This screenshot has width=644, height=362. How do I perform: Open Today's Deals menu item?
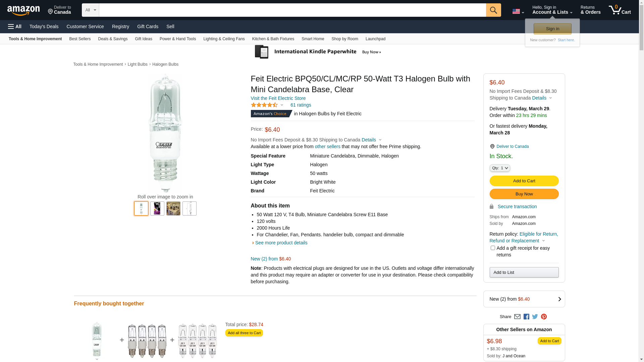(x=44, y=26)
